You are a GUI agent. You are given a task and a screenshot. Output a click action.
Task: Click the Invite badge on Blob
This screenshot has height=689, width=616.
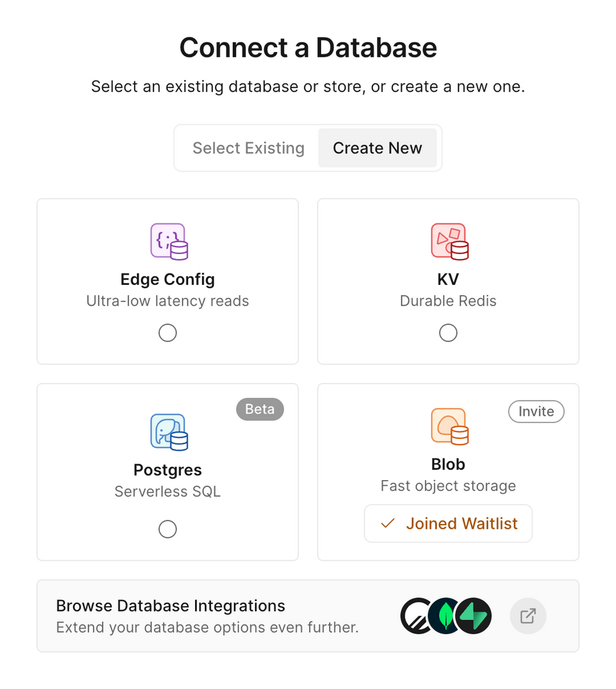536,412
